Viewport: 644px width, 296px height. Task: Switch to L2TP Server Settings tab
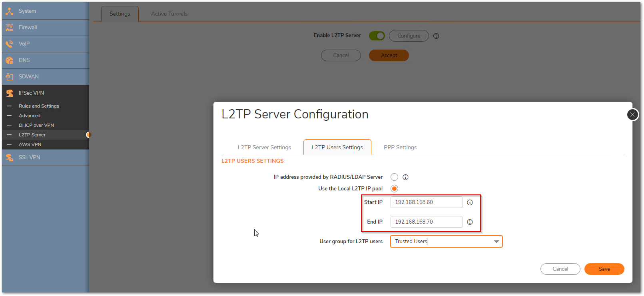click(264, 148)
